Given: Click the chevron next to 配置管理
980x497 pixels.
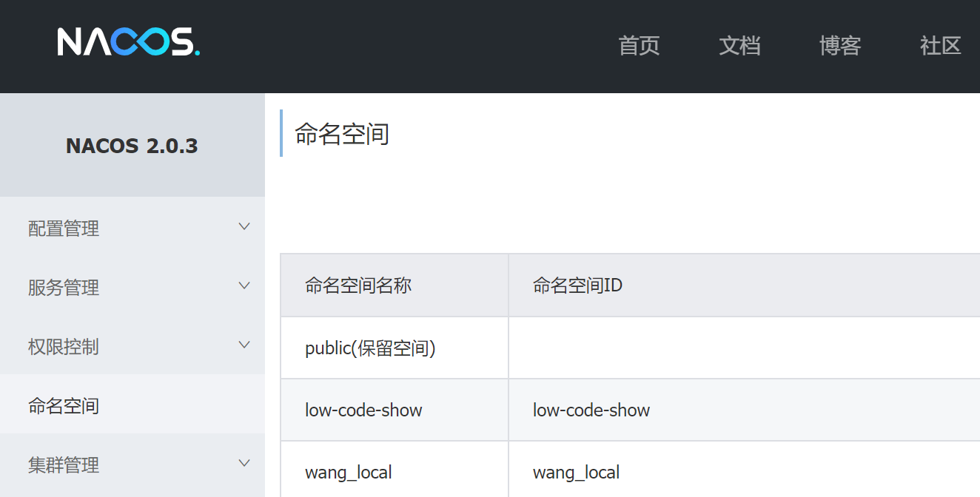Looking at the screenshot, I should coord(244,226).
